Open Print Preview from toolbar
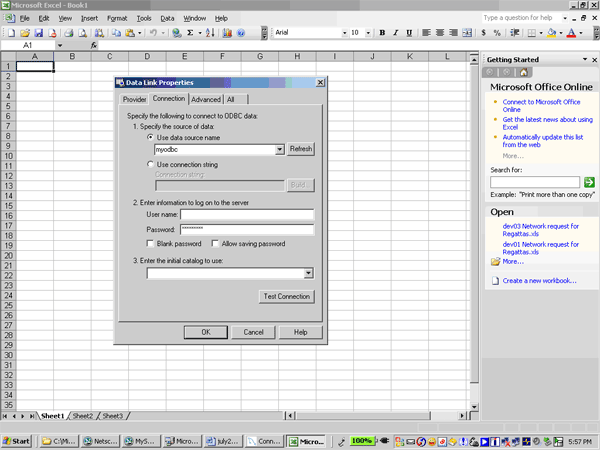 [83, 33]
